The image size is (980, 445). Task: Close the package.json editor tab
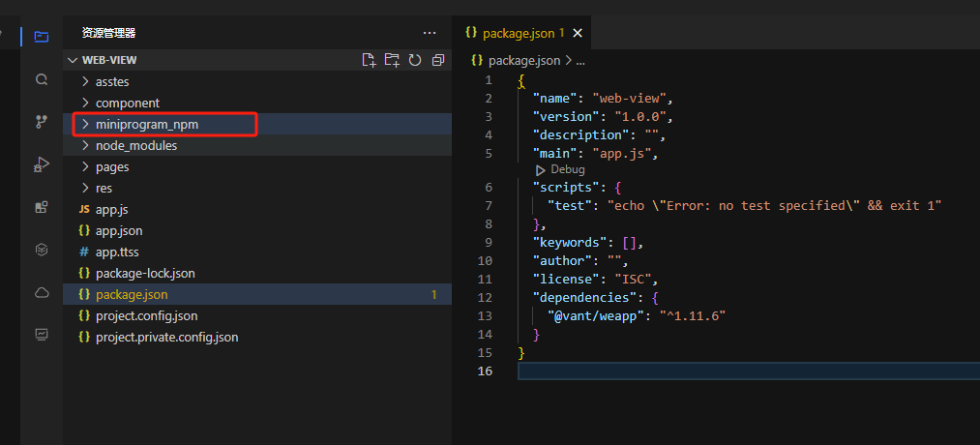tap(578, 33)
